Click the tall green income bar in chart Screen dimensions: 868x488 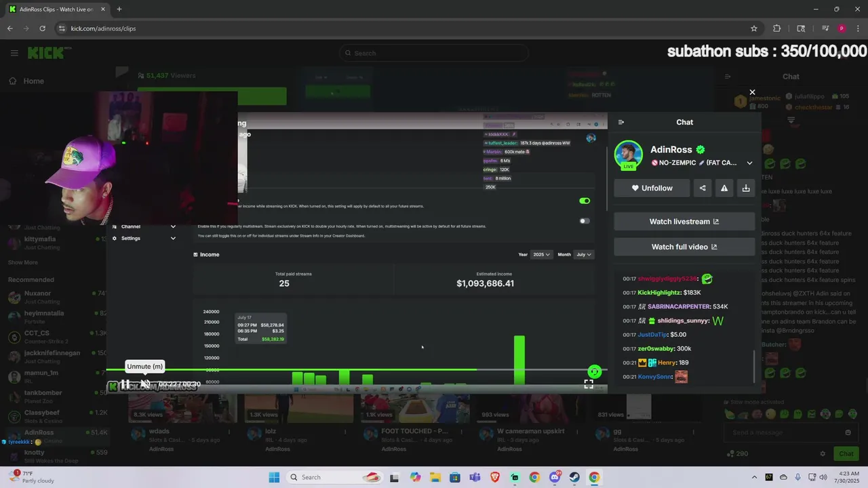coord(519,360)
